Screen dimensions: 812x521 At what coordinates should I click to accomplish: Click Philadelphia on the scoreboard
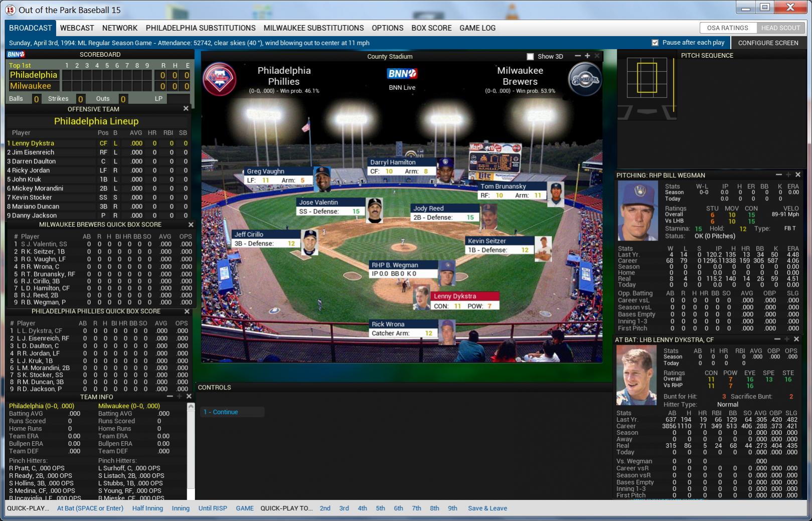34,75
